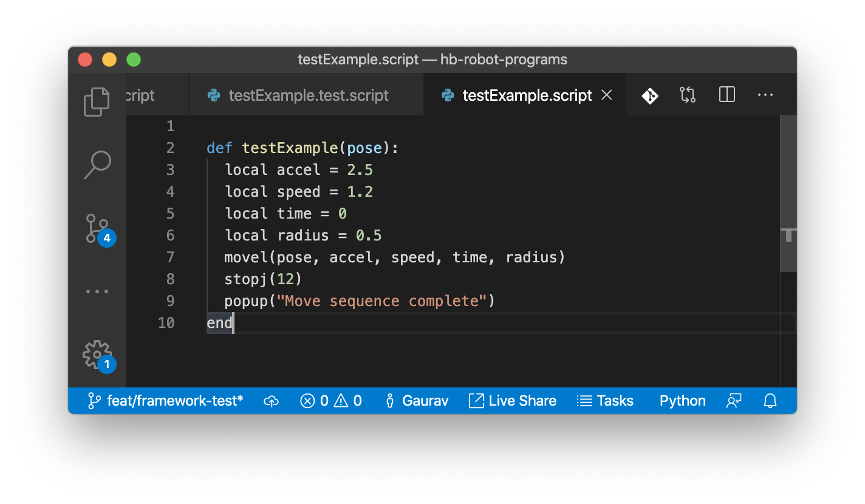This screenshot has height=504, width=865.
Task: Click the feat/framework-test* branch indicator
Action: pyautogui.click(x=166, y=401)
